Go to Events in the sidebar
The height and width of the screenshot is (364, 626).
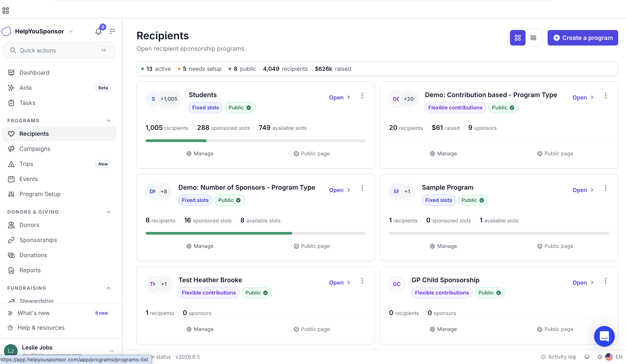pyautogui.click(x=59, y=179)
